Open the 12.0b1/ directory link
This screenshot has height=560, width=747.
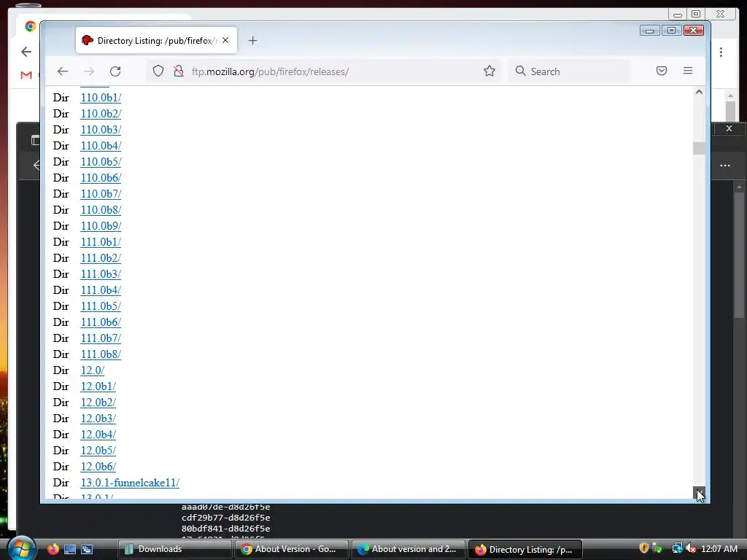[x=98, y=386]
